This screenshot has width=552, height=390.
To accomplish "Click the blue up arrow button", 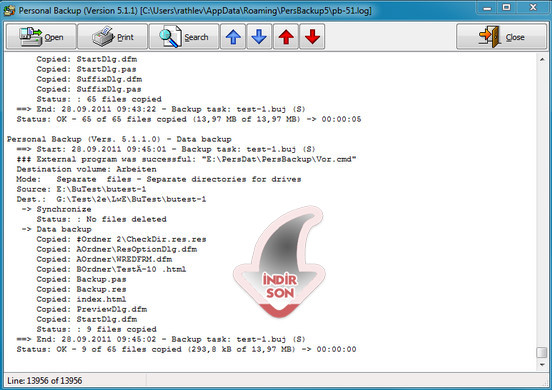I will (233, 37).
